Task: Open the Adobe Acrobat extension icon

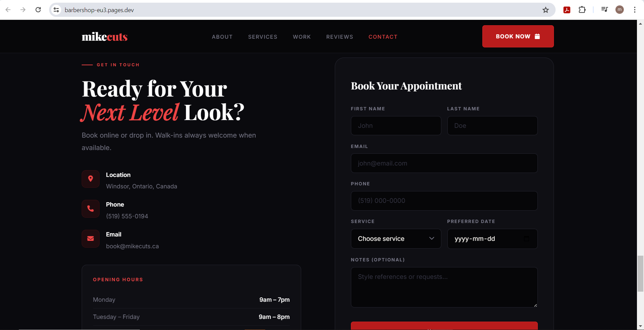Action: coord(567,10)
